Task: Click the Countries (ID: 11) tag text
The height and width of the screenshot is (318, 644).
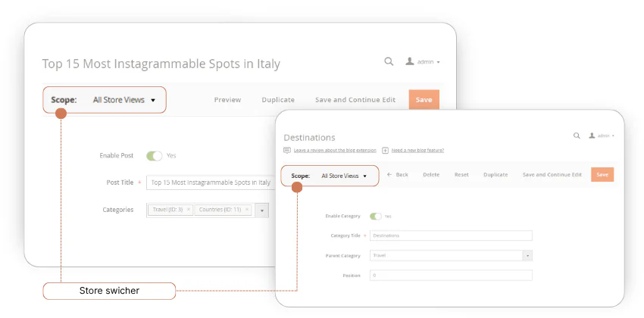Action: pos(220,209)
